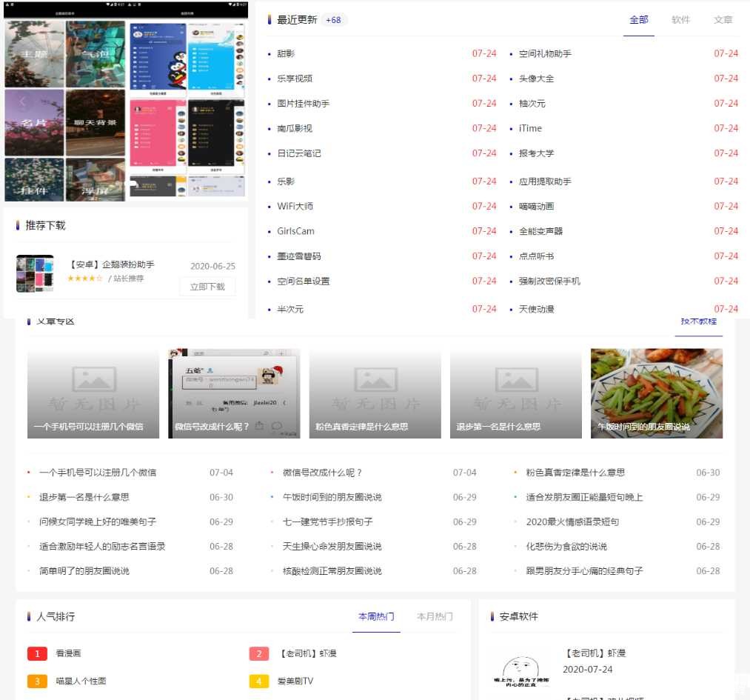Select the 技术教程 article tab
The image size is (750, 700).
pos(698,321)
